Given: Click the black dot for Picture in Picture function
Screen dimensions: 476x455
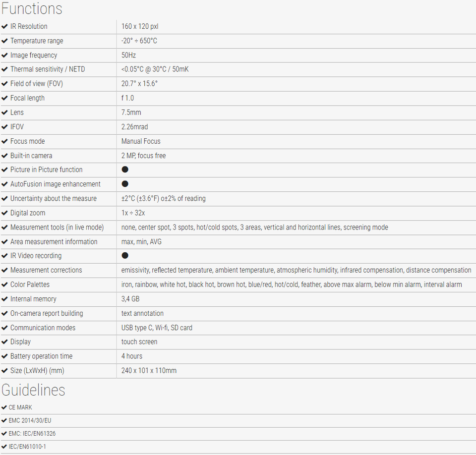Looking at the screenshot, I should point(125,170).
